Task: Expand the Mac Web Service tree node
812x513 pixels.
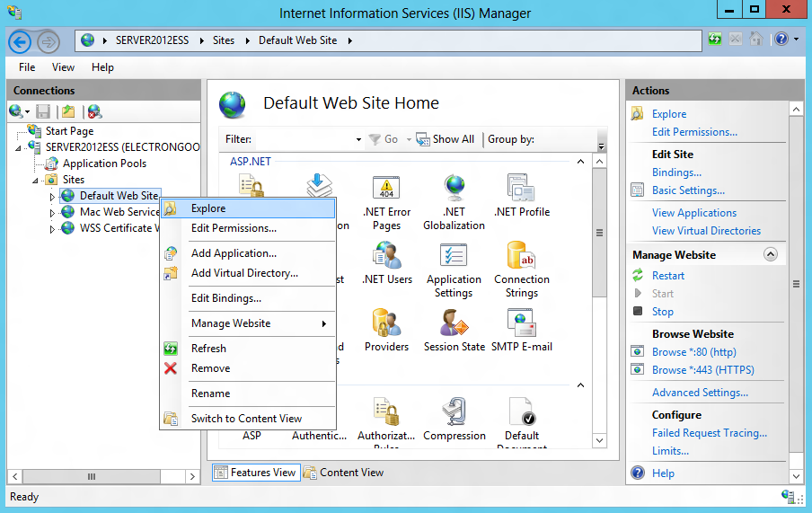Action: (x=52, y=213)
